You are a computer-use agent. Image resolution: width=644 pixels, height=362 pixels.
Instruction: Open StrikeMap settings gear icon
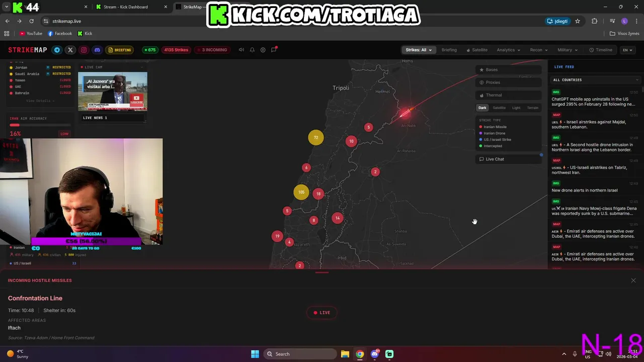(263, 50)
